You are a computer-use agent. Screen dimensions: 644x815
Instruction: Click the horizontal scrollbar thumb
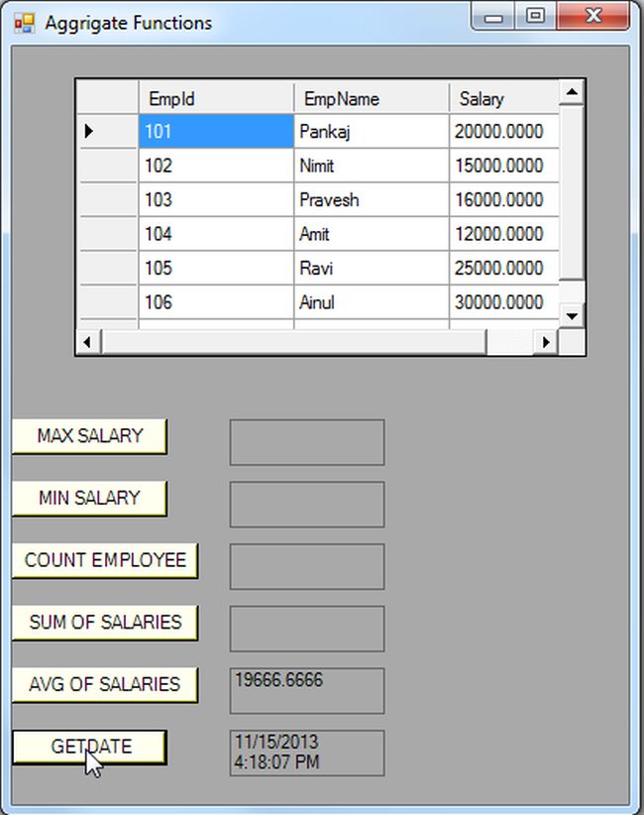coord(293,342)
